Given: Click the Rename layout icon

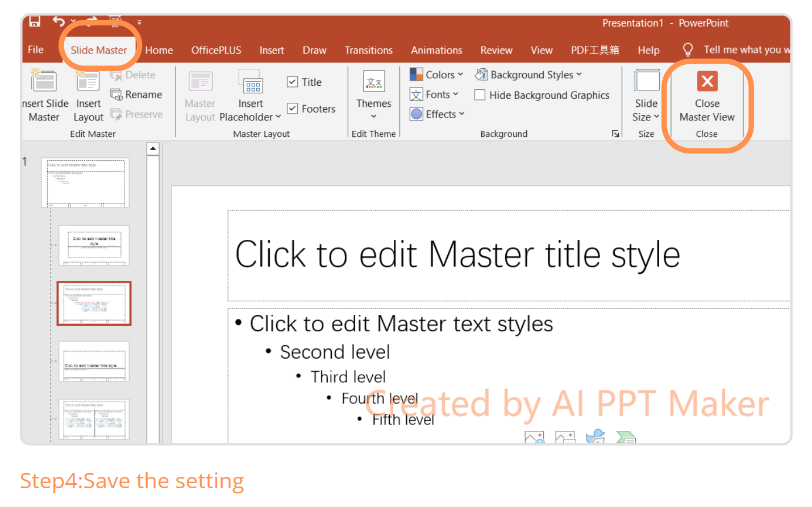Looking at the screenshot, I should (x=116, y=95).
